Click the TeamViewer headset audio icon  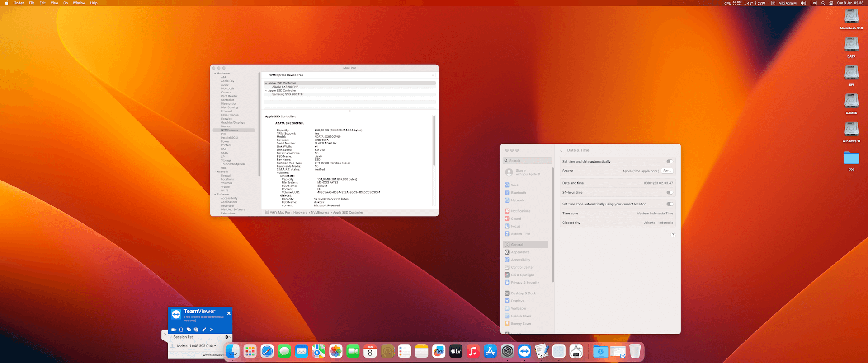(181, 330)
